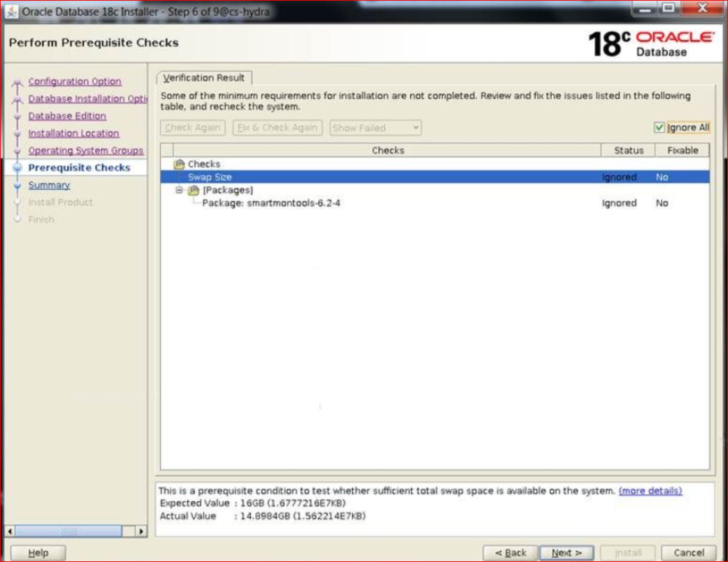Click the Java icon in title bar
The width and height of the screenshot is (728, 562).
point(12,12)
